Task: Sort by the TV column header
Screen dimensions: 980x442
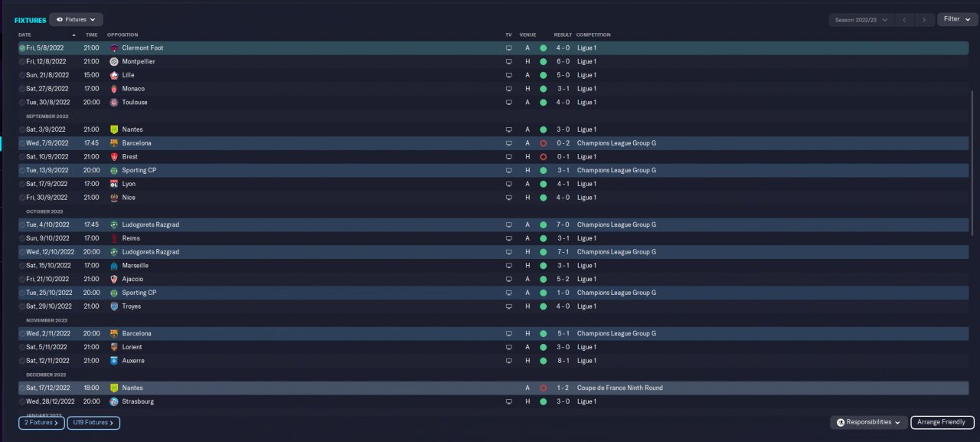Action: pyautogui.click(x=508, y=34)
